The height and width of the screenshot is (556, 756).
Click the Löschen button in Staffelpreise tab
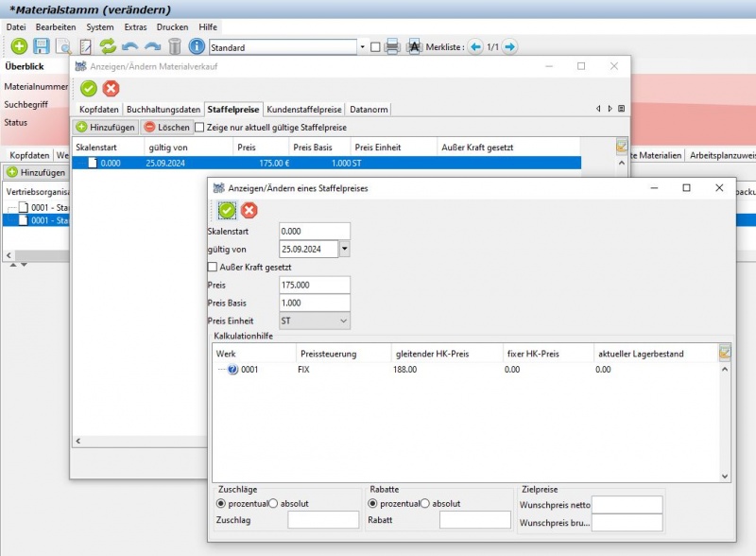coord(166,127)
